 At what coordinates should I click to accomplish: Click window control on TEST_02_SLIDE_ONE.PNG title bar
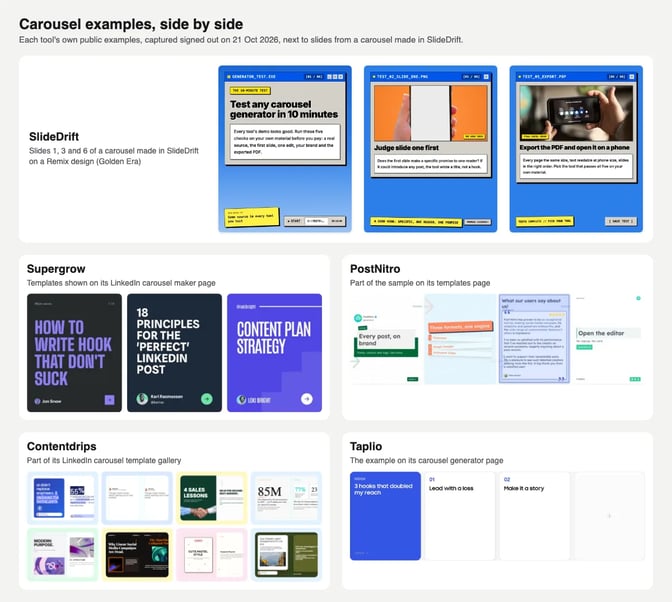pyautogui.click(x=486, y=77)
